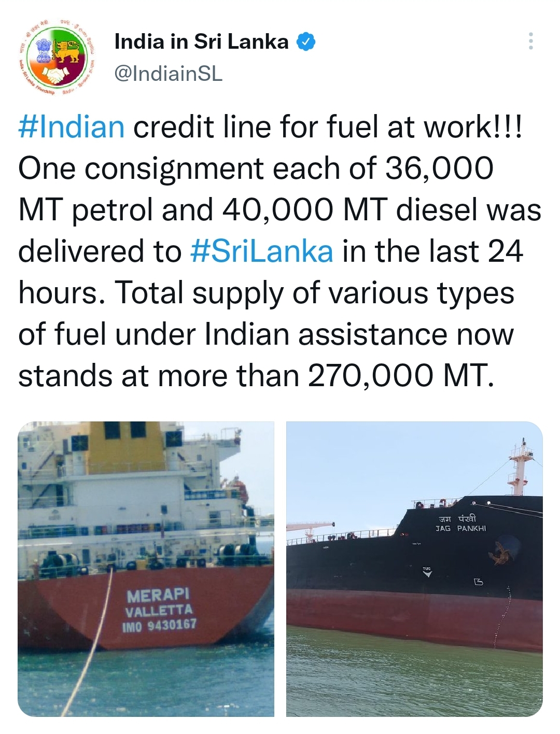Click the anchor on Jag Pankhi bow
The image size is (560, 734).
[x=500, y=553]
